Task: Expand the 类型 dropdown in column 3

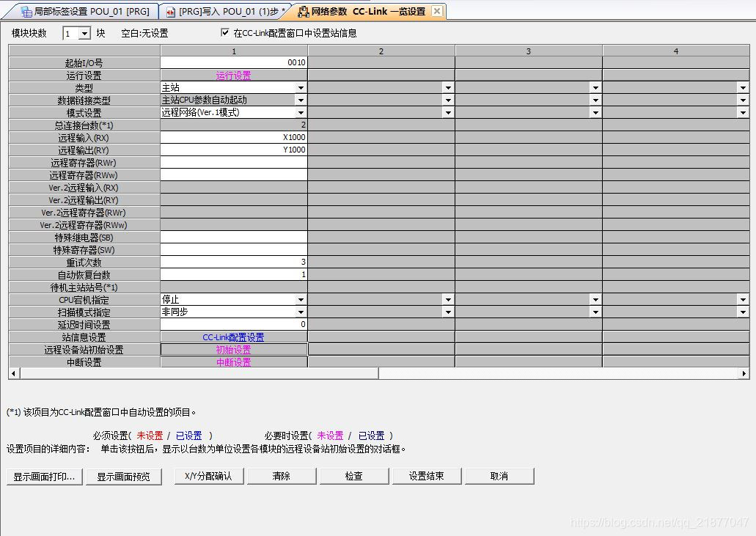Action: (596, 88)
